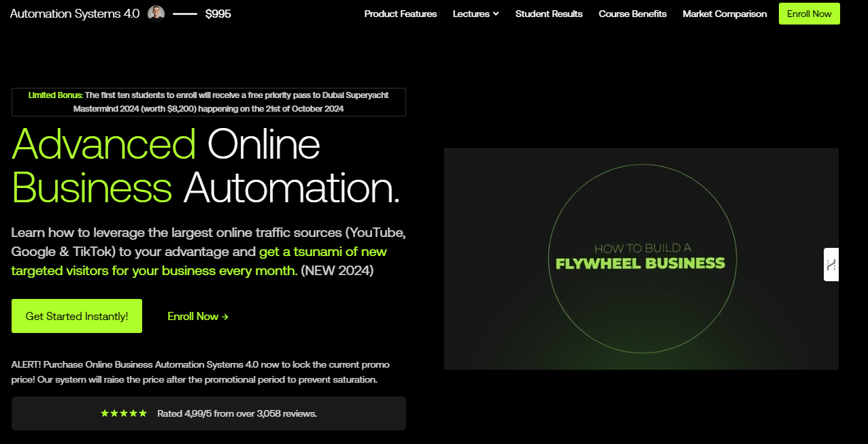This screenshot has width=868, height=444.
Task: Click the 'Advanced Online Business Automation' headline
Action: [205, 165]
